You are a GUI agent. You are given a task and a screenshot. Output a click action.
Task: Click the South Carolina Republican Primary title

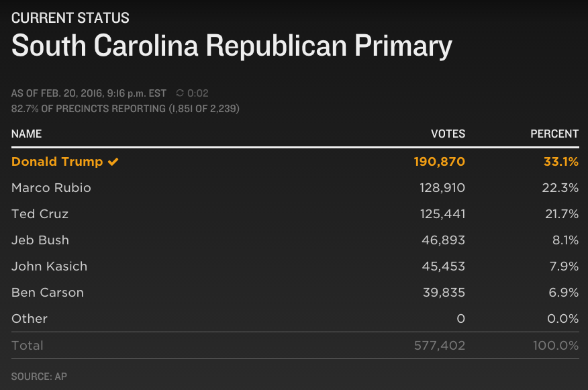232,46
